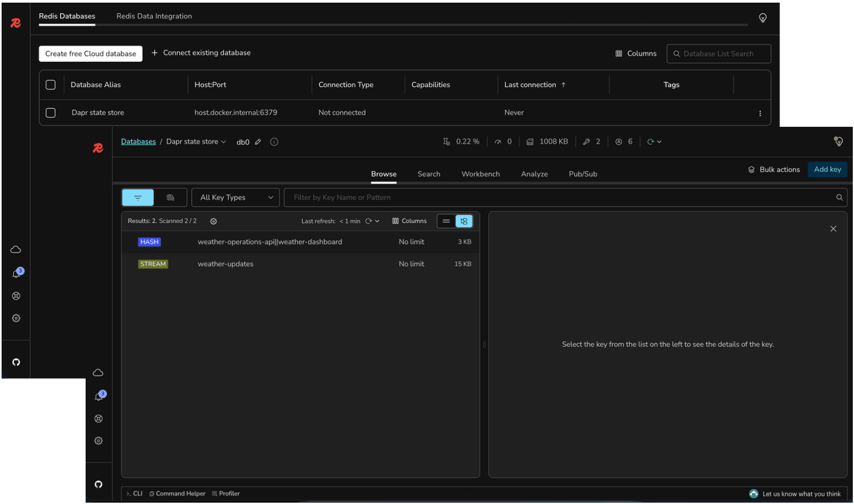Click the Redis logo in the database list window
854x504 pixels.
pos(16,23)
